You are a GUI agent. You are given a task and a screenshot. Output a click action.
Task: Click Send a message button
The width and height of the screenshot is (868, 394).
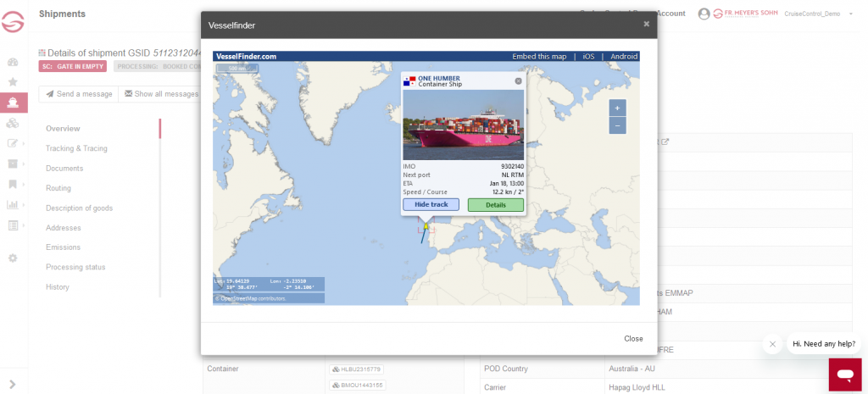pos(79,94)
